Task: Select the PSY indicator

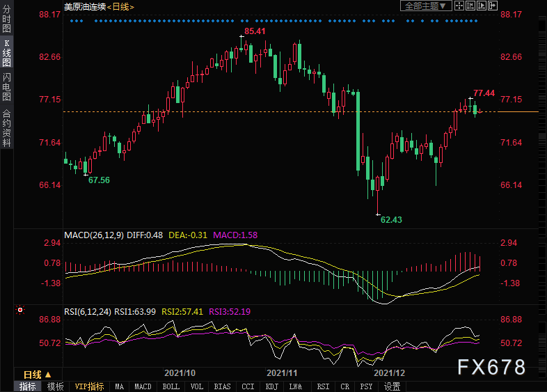Action: pyautogui.click(x=366, y=386)
